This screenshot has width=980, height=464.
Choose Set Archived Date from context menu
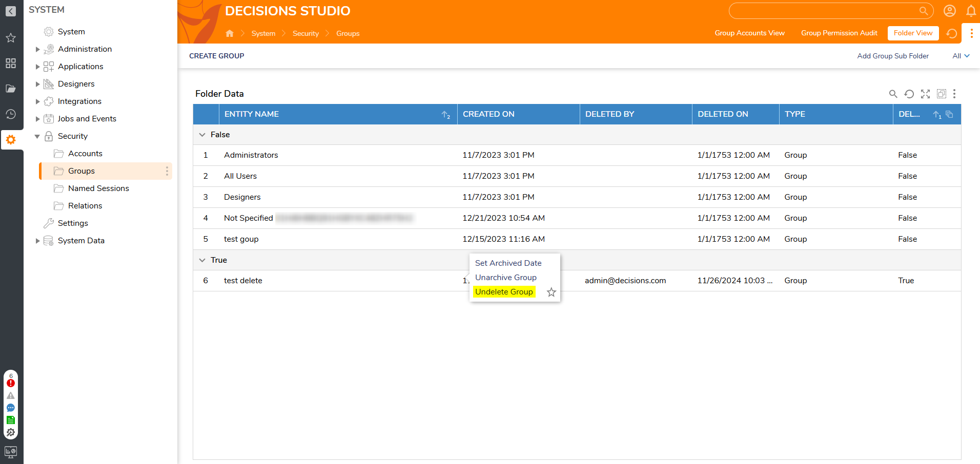click(508, 263)
